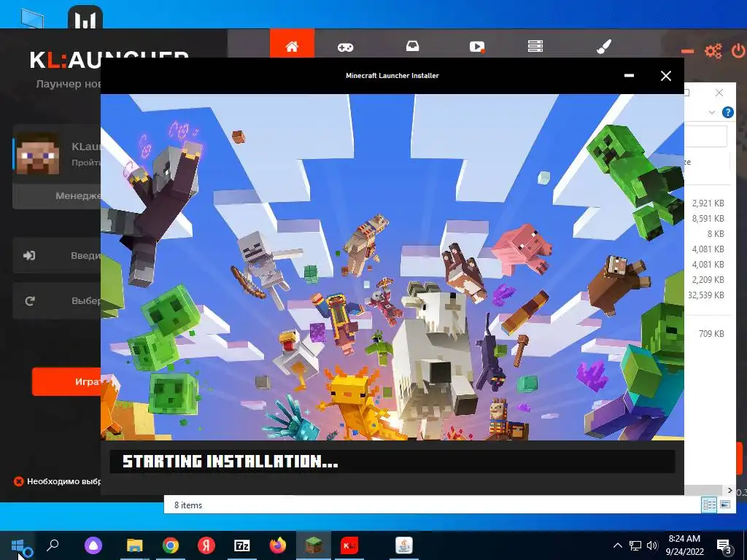The width and height of the screenshot is (747, 560).
Task: Click the refresh arrow icon in KLauncher
Action: click(x=29, y=301)
